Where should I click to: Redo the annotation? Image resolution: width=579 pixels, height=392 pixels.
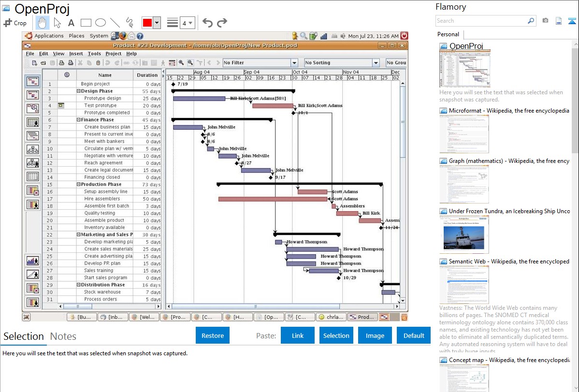tap(222, 23)
